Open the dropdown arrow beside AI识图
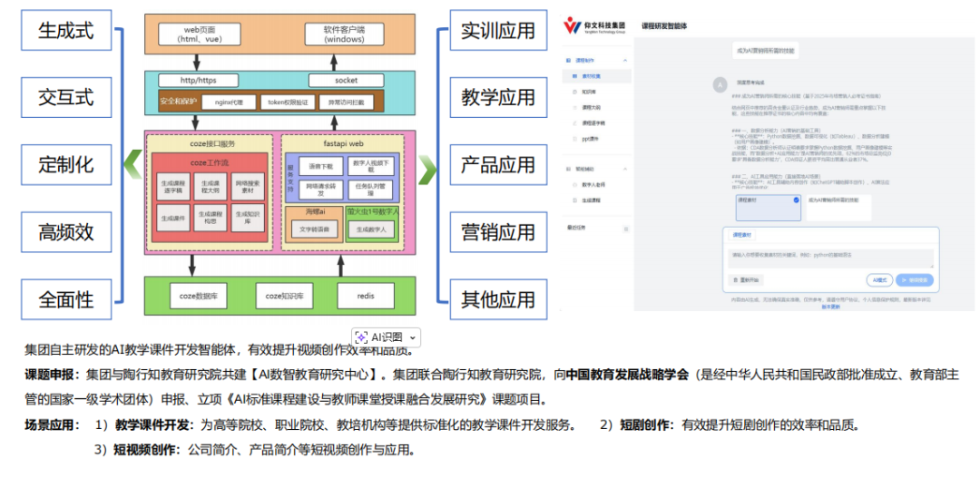Screen dimensions: 980x488 pos(412,338)
